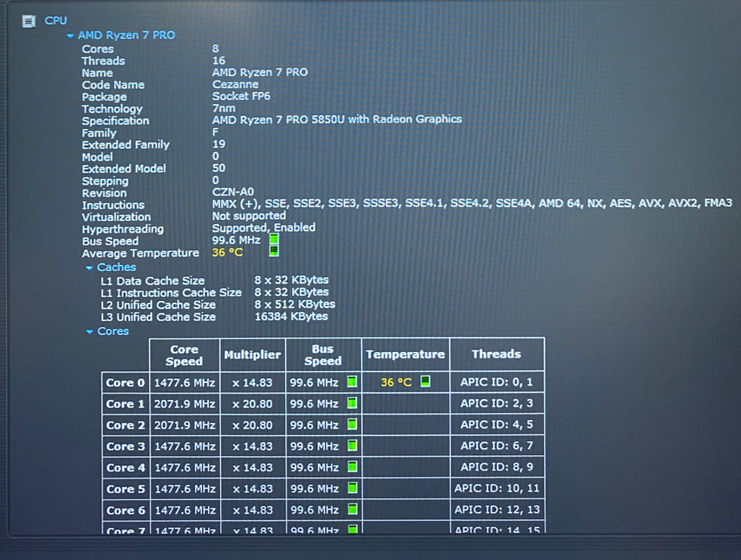Select the Core 2 row label
This screenshot has width=741, height=560.
pos(125,426)
